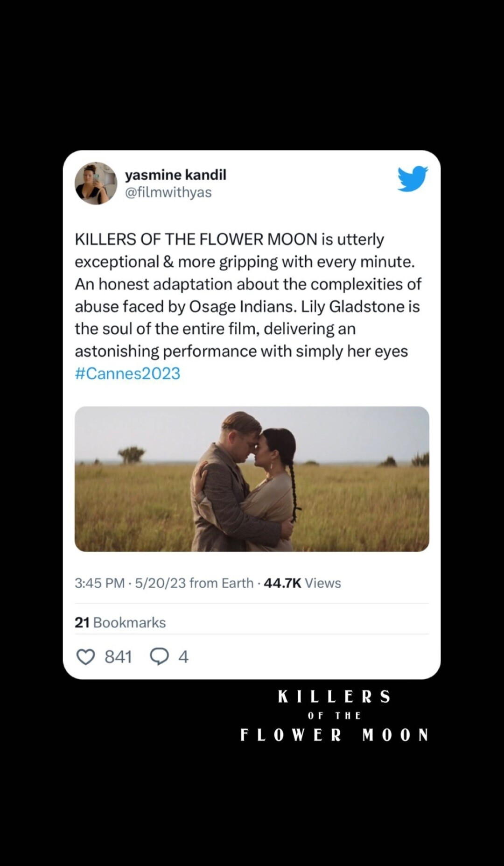Select the 'from Earth' location label
Screen dimensions: 504x866
pos(221,583)
